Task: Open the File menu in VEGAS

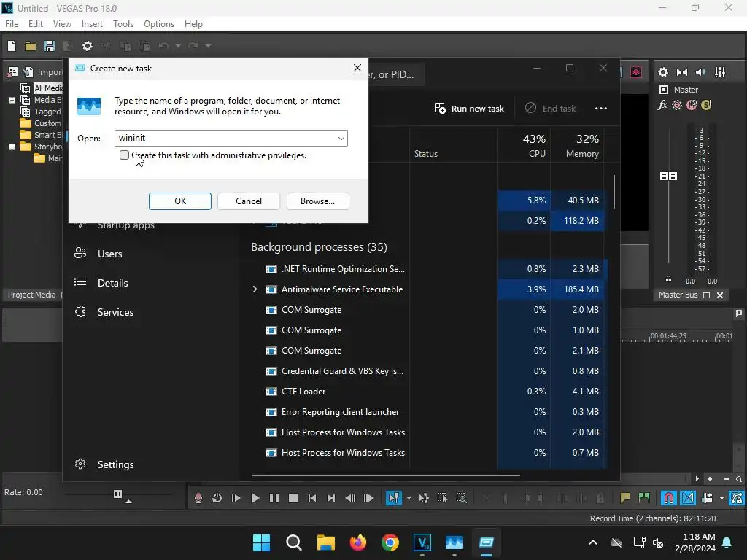Action: point(12,24)
